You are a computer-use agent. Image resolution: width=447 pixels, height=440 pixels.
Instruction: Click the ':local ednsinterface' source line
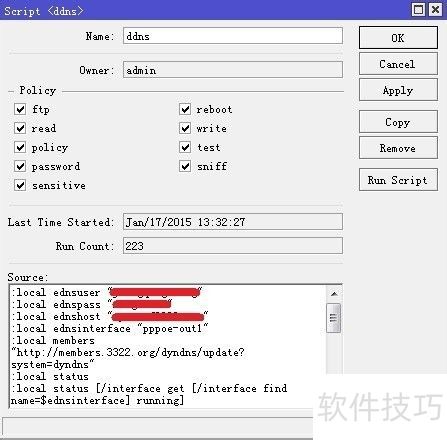click(x=109, y=329)
